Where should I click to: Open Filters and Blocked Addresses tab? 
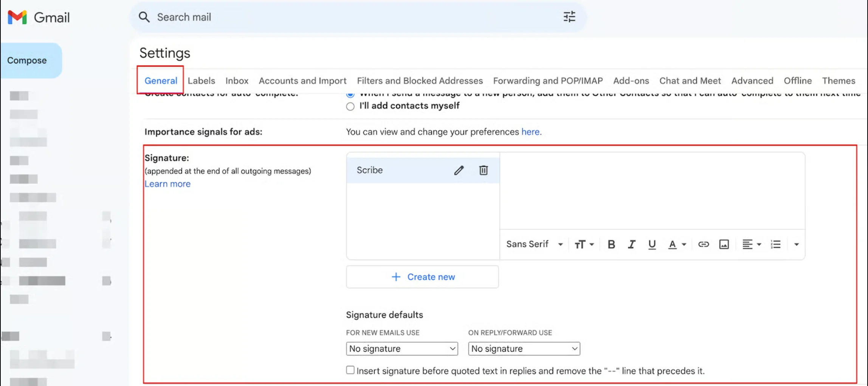point(420,81)
